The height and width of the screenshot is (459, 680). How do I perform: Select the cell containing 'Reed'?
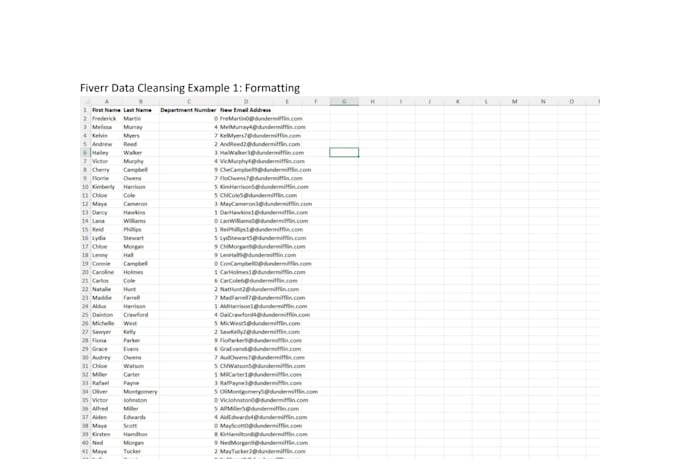pyautogui.click(x=141, y=144)
